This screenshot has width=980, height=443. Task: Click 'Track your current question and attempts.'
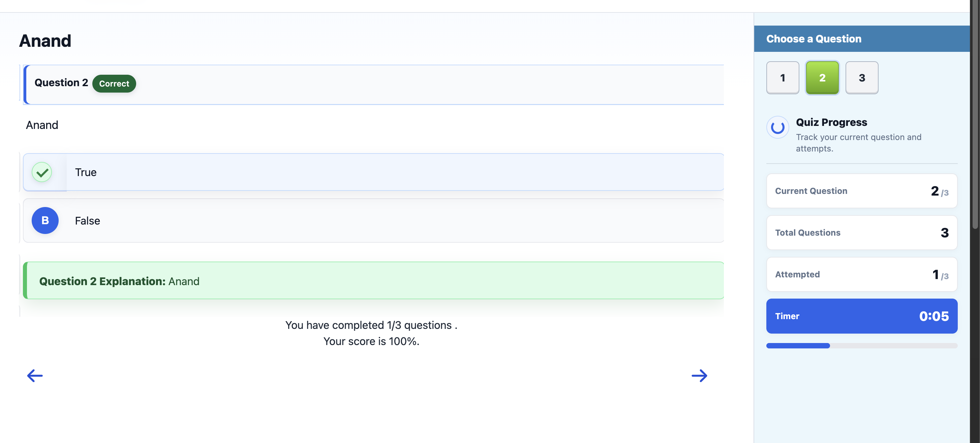pyautogui.click(x=858, y=143)
